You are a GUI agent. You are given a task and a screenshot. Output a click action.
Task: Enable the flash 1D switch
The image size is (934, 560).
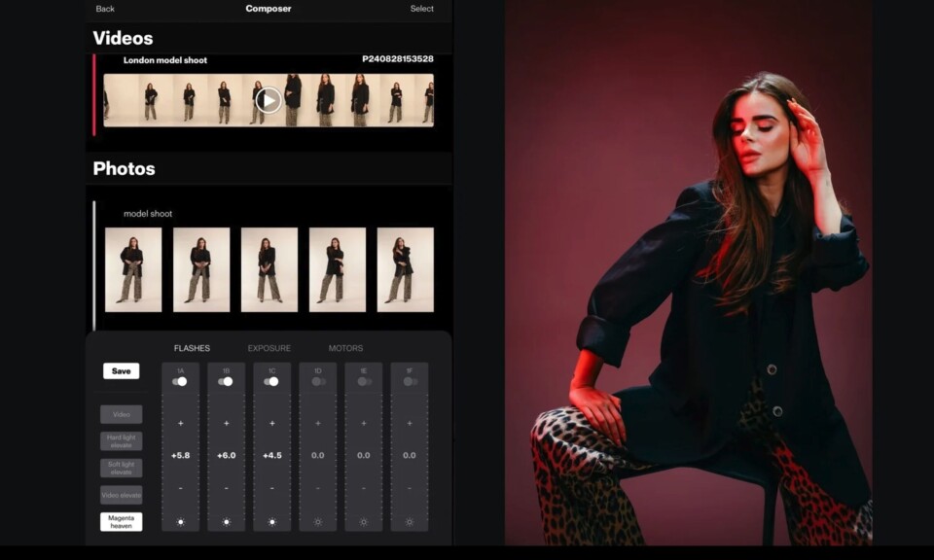(317, 381)
